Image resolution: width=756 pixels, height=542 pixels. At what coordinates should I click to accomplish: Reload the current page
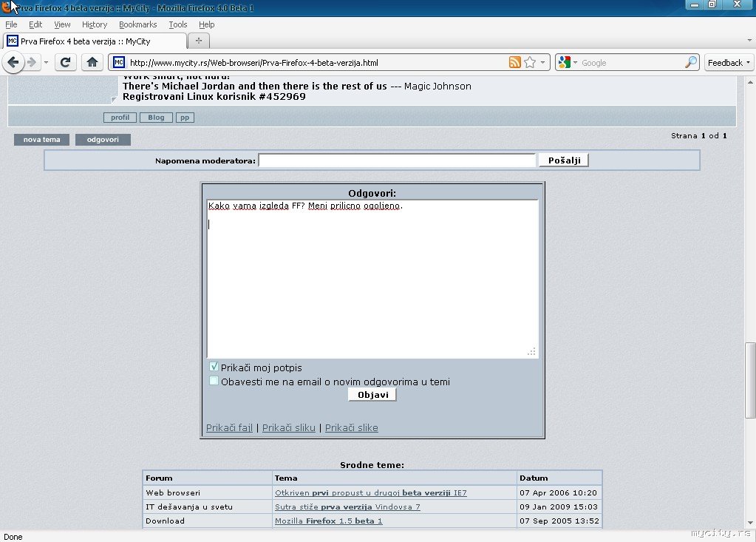[65, 63]
